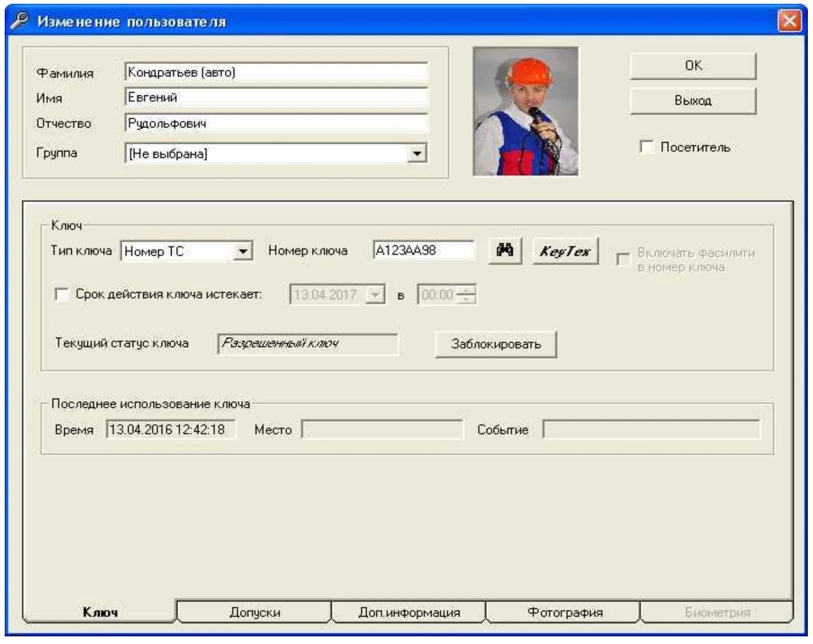Click the key icon in title bar
The height and width of the screenshot is (644, 813).
tap(20, 20)
